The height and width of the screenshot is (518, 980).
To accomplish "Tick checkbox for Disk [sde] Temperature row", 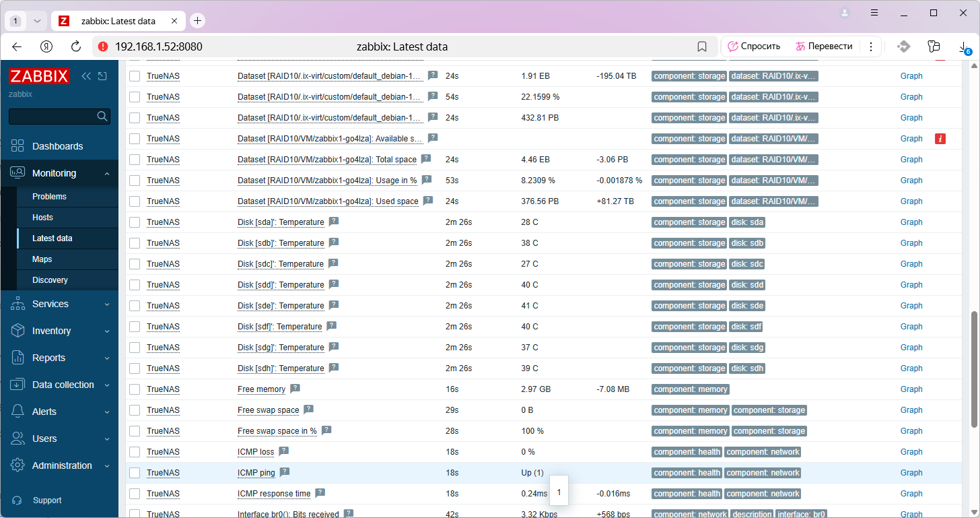I will coord(135,306).
